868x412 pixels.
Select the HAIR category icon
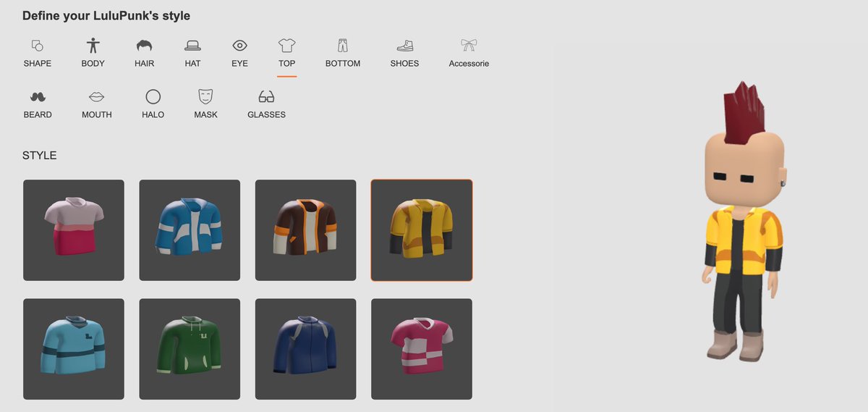(145, 46)
